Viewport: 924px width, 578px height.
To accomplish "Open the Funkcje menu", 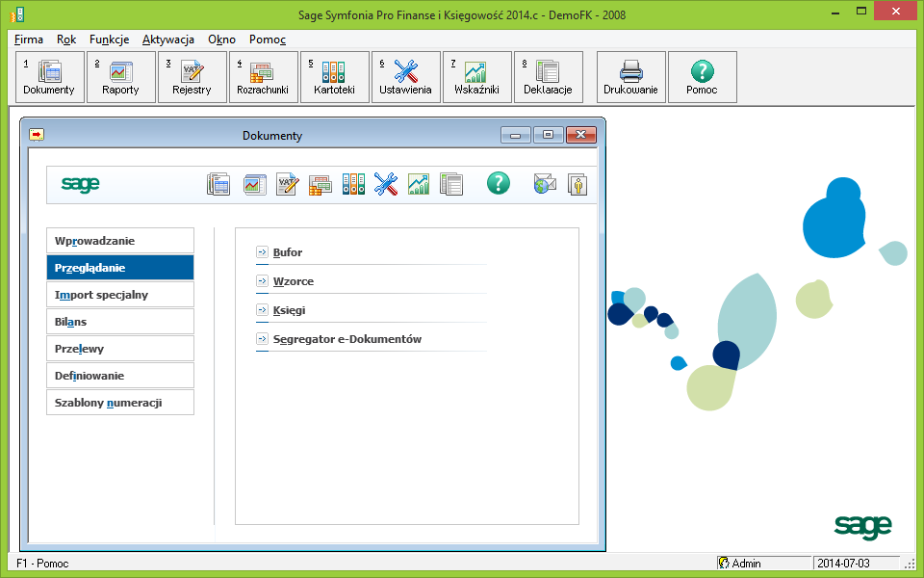I will click(110, 39).
